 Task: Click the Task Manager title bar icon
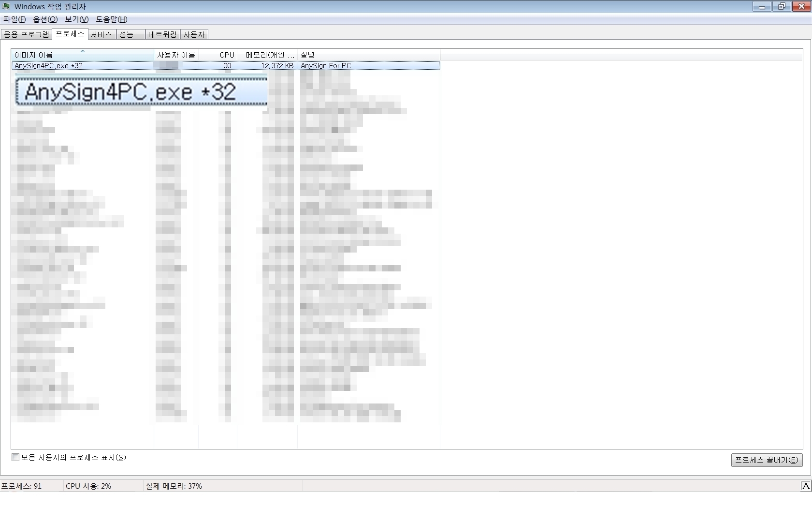pyautogui.click(x=6, y=6)
